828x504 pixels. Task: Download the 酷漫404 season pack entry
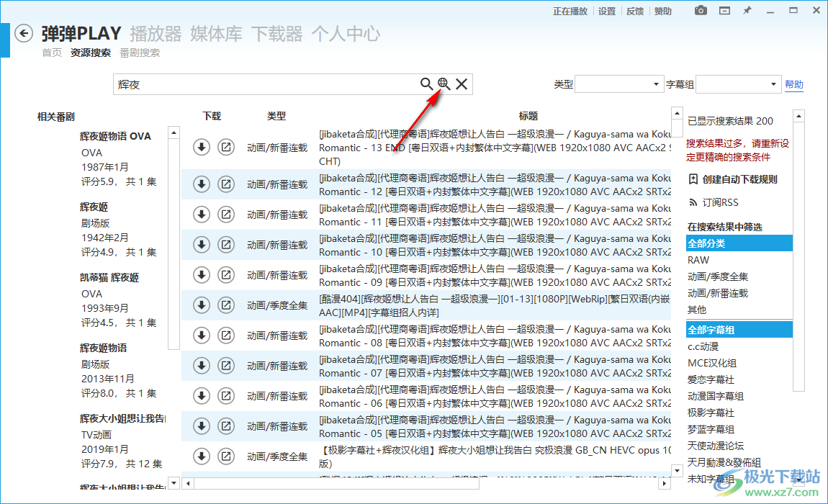coord(201,305)
